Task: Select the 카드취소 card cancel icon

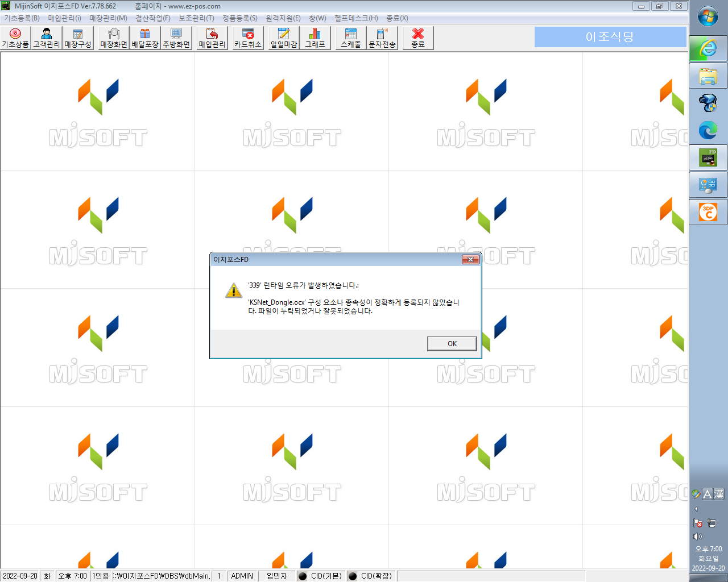Action: click(x=248, y=38)
